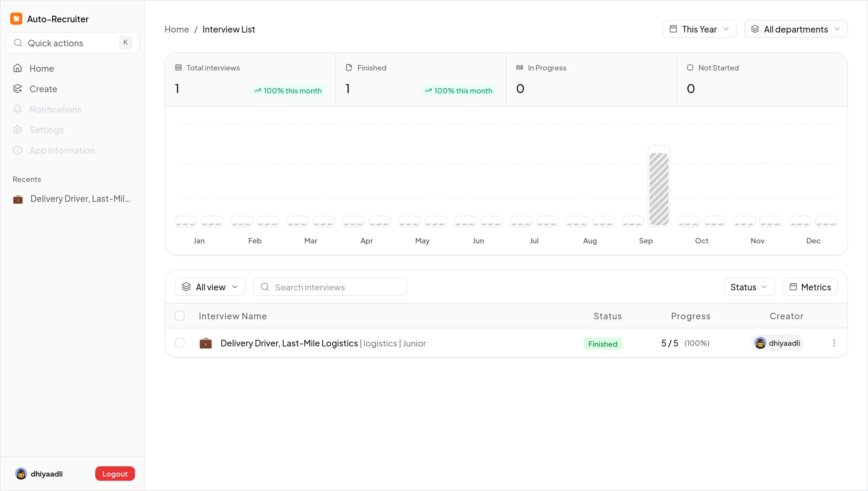Open the recent Delivery Driver, Last-Mil… item
The image size is (868, 491).
(73, 199)
